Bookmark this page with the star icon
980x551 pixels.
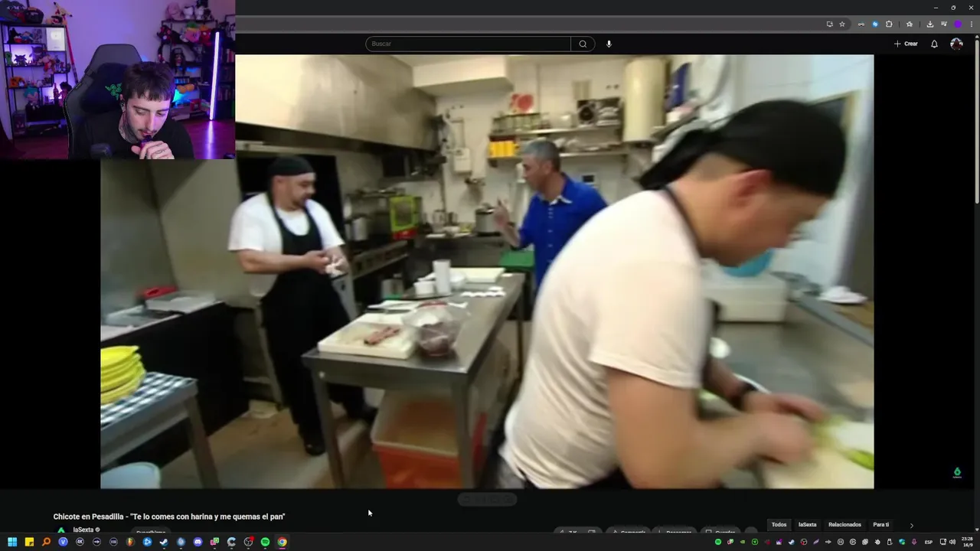[x=842, y=24]
